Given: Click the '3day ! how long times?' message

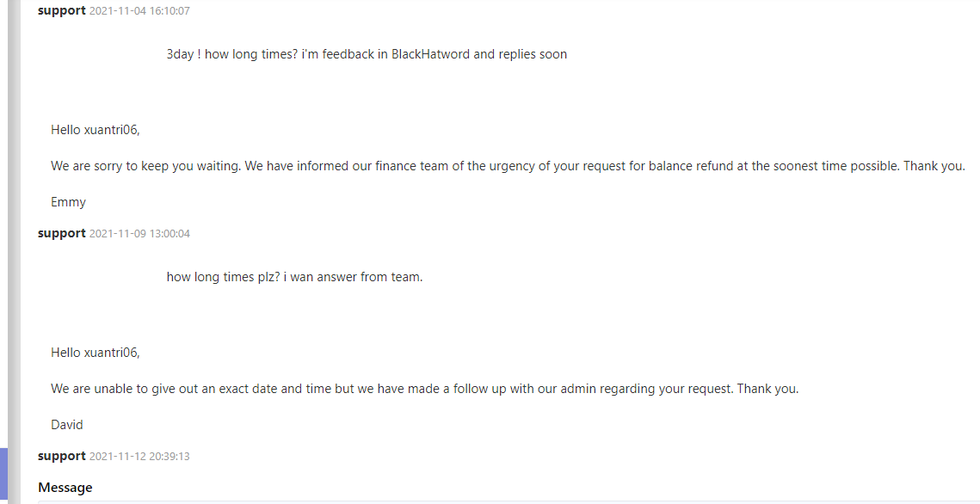Looking at the screenshot, I should (367, 54).
